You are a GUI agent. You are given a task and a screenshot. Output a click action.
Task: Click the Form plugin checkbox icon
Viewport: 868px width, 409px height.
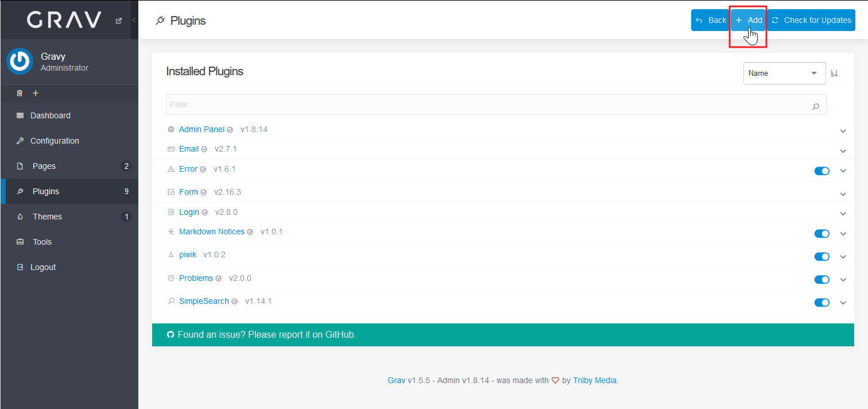point(170,192)
